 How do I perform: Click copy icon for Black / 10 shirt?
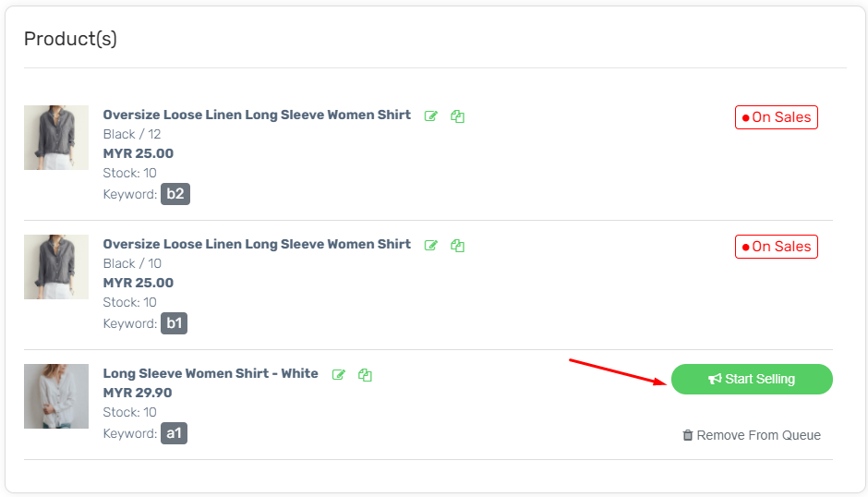pos(457,246)
